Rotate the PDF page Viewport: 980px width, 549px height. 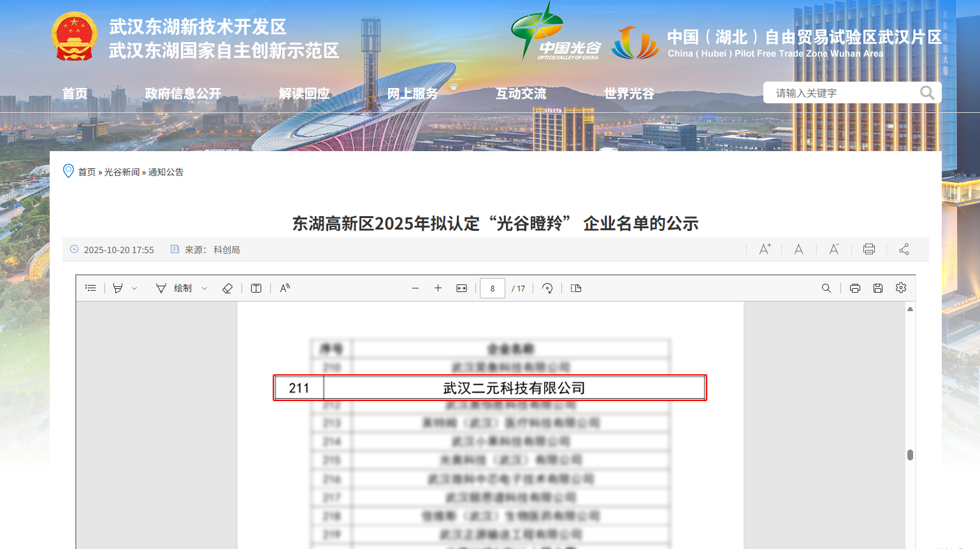(x=547, y=288)
